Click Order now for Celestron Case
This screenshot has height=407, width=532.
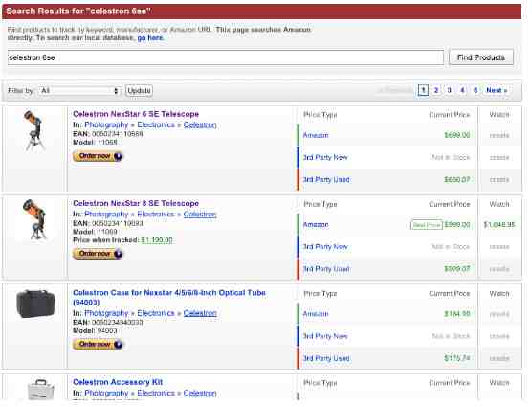click(x=98, y=344)
